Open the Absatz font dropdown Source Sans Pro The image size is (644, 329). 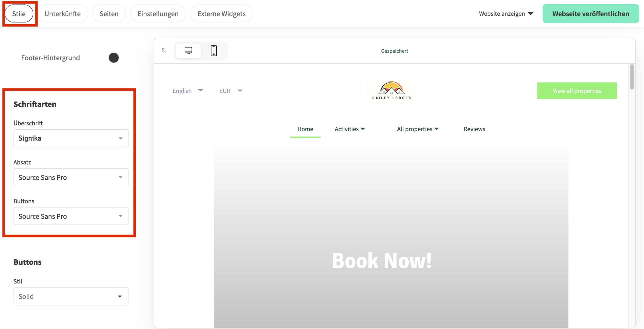pos(71,177)
